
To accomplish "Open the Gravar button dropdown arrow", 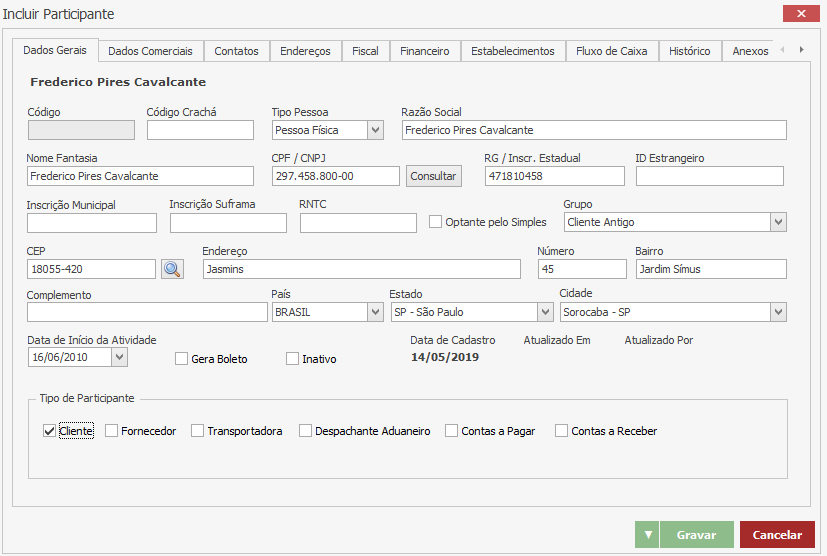I will pyautogui.click(x=647, y=535).
